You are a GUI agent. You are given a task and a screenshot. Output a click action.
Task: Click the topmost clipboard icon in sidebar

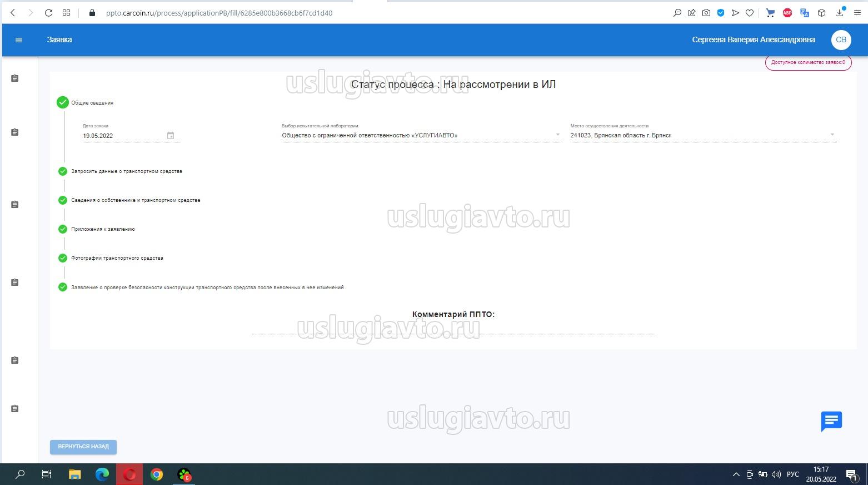pos(15,78)
